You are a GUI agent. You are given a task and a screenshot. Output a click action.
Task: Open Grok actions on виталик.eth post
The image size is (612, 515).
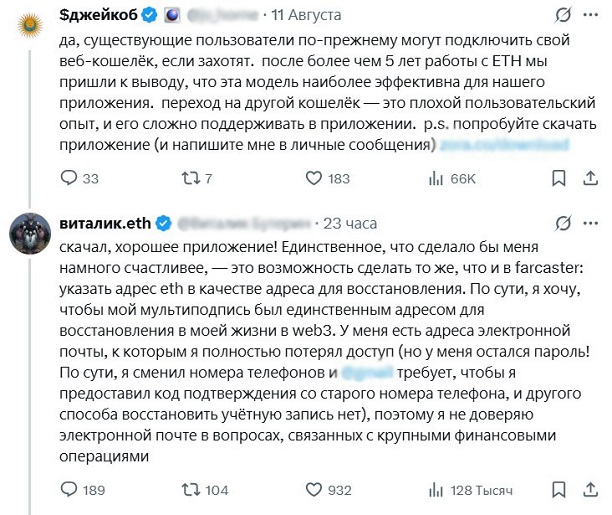click(565, 222)
